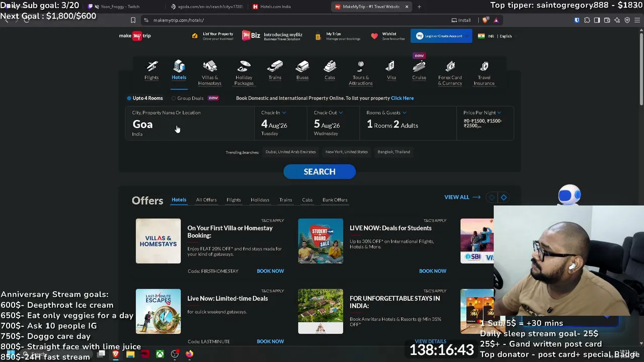Open File Explorer from the taskbar

pos(130,354)
